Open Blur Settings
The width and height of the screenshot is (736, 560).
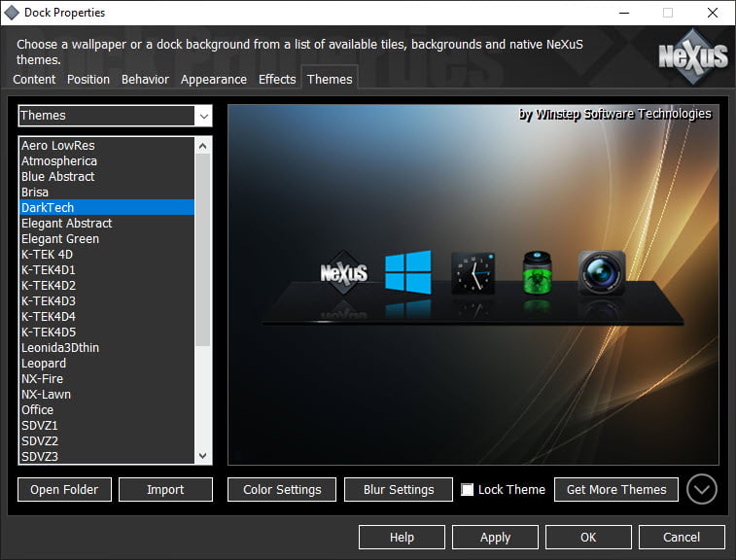point(399,490)
